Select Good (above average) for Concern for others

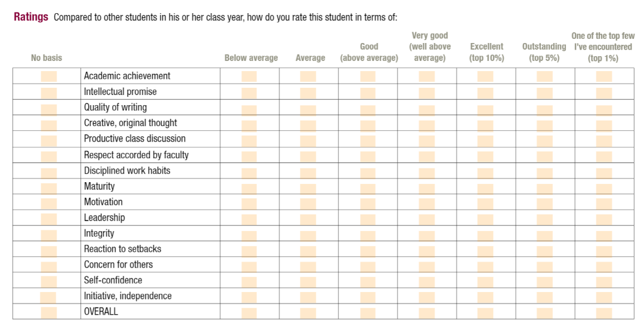tap(368, 265)
